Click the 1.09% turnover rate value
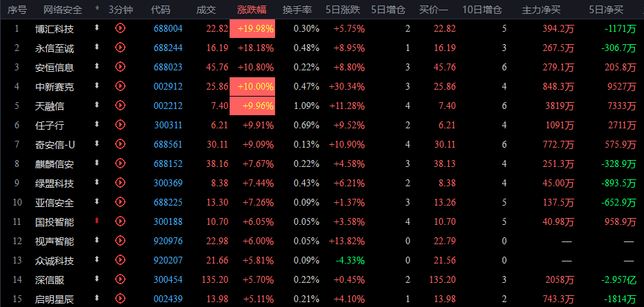The height and width of the screenshot is (307, 644). click(x=306, y=106)
